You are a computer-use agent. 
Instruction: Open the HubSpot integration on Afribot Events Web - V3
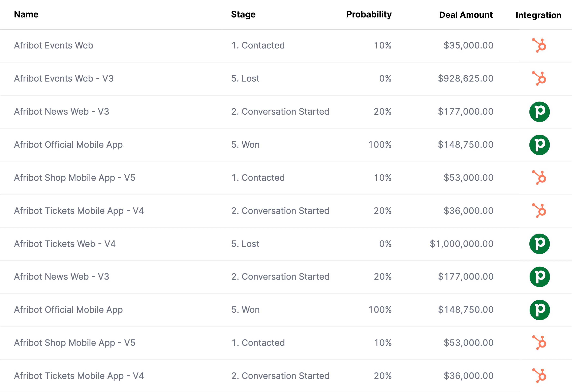pos(539,78)
